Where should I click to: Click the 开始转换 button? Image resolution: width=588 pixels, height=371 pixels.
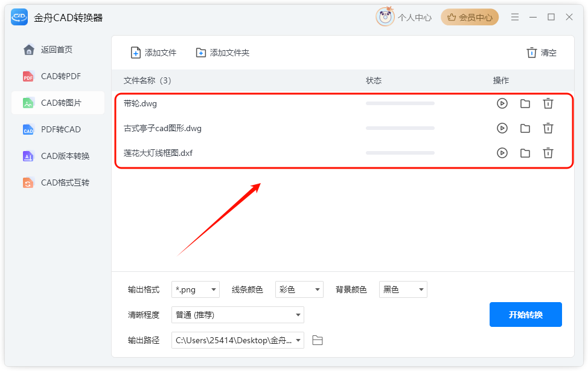525,314
